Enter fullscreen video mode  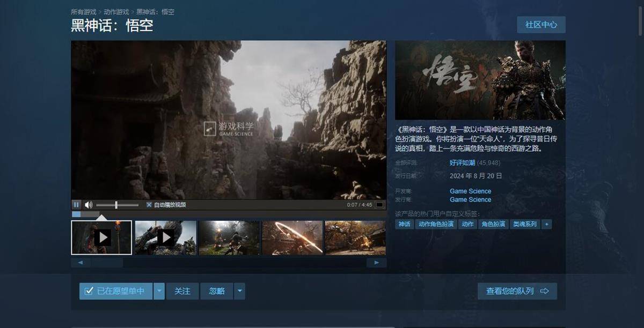click(379, 205)
